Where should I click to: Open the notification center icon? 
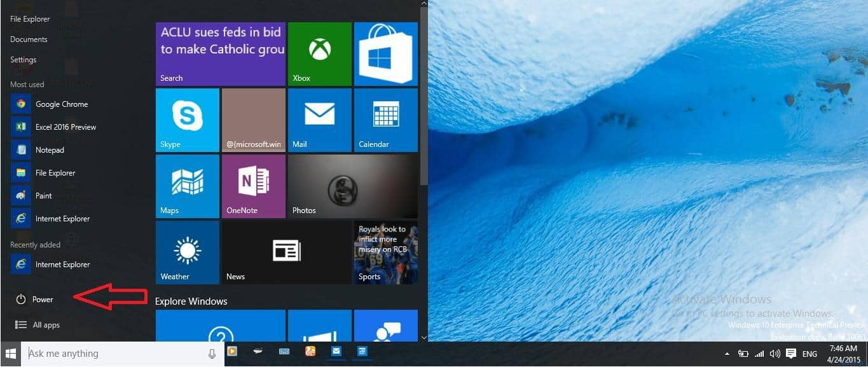791,354
